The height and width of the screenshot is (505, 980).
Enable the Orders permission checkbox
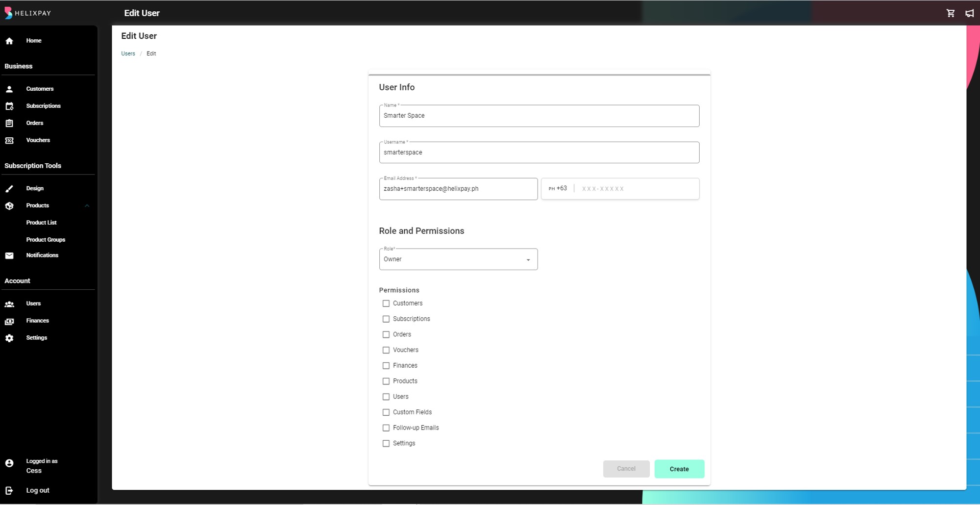click(x=386, y=334)
